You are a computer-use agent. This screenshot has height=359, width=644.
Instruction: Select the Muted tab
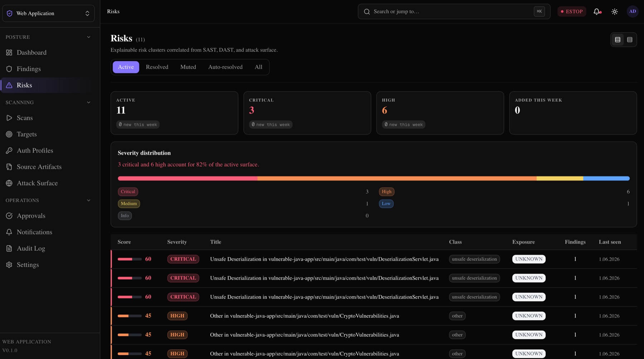(x=188, y=67)
